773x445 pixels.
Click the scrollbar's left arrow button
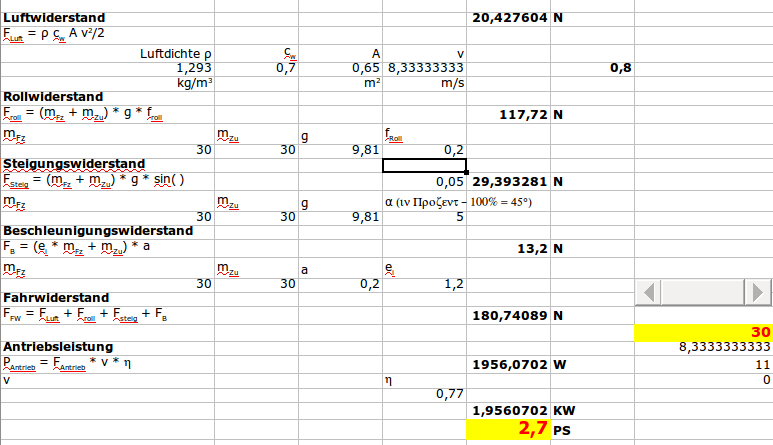coord(648,292)
